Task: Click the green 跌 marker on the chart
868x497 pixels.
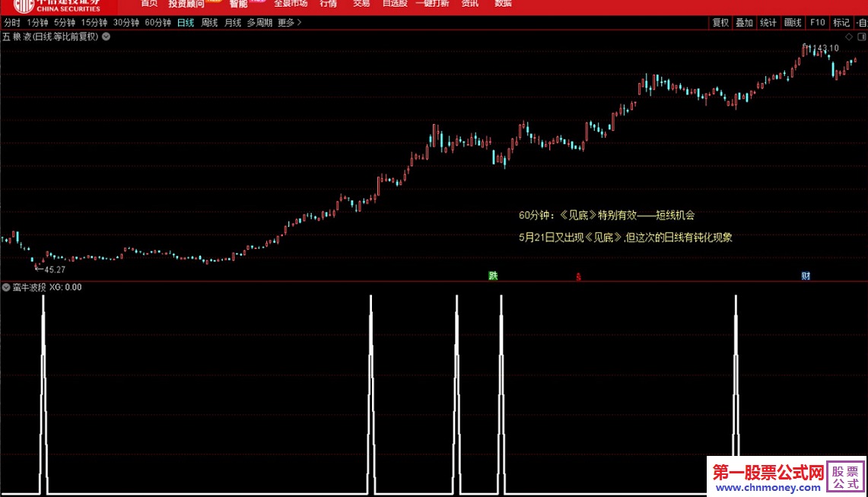Action: pyautogui.click(x=493, y=276)
